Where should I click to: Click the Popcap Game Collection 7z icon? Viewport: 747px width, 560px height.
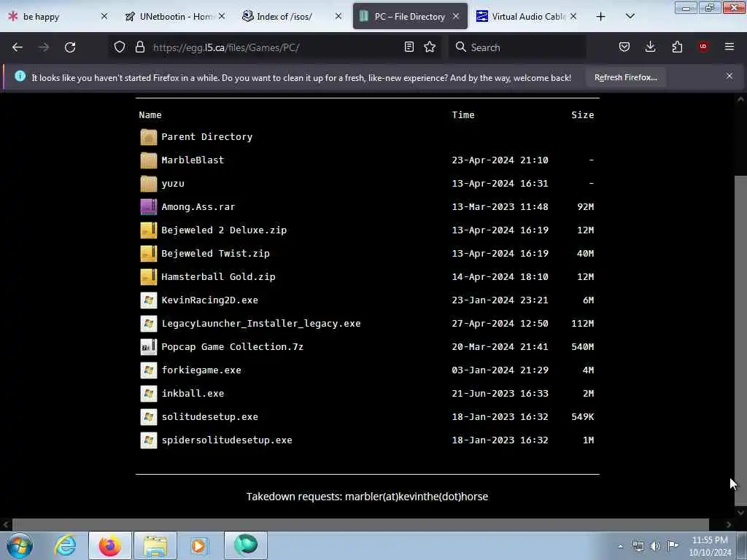tap(149, 346)
